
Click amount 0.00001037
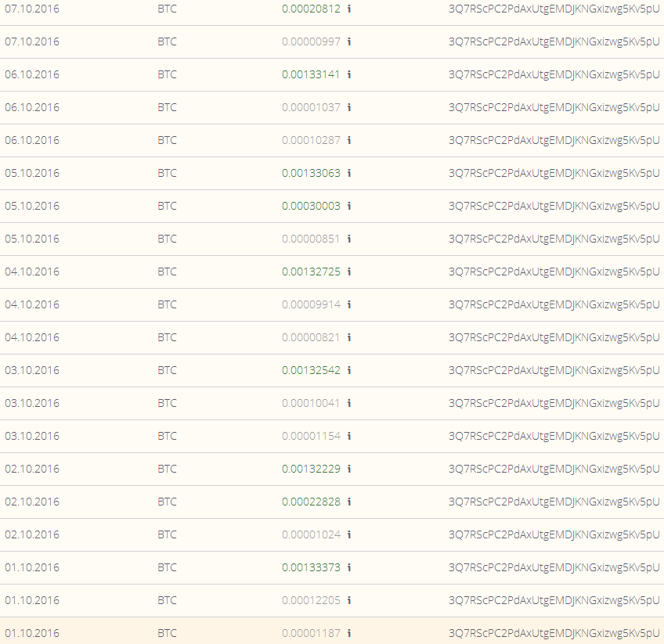point(311,107)
